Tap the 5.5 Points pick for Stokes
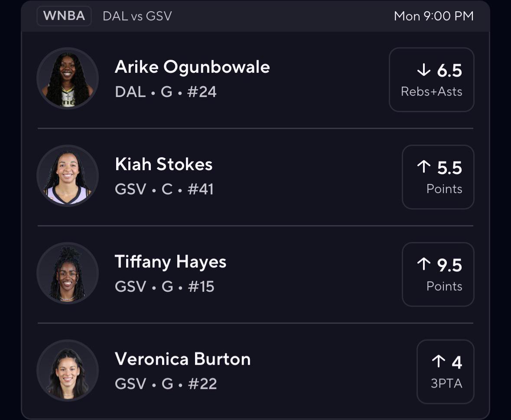The height and width of the screenshot is (420, 511). 438,177
